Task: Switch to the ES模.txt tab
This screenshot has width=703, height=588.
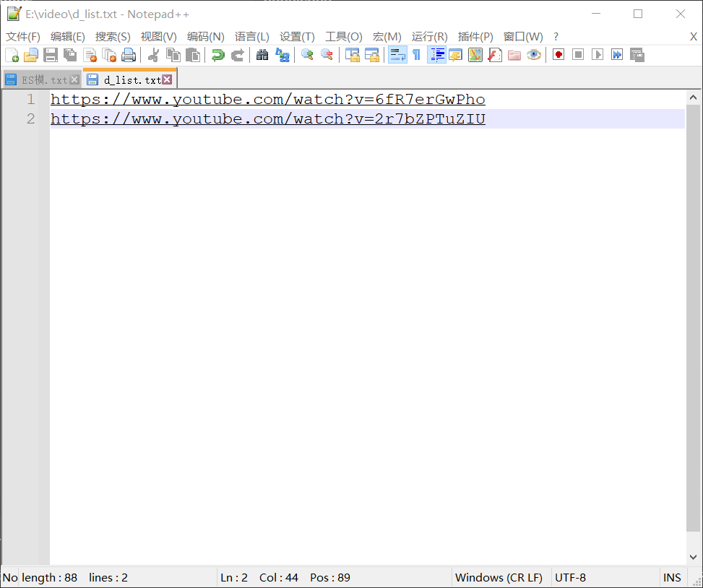Action: coord(41,79)
